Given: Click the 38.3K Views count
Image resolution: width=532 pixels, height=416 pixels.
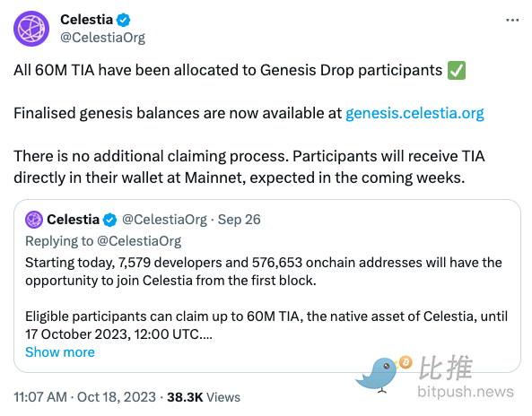Looking at the screenshot, I should [x=204, y=397].
